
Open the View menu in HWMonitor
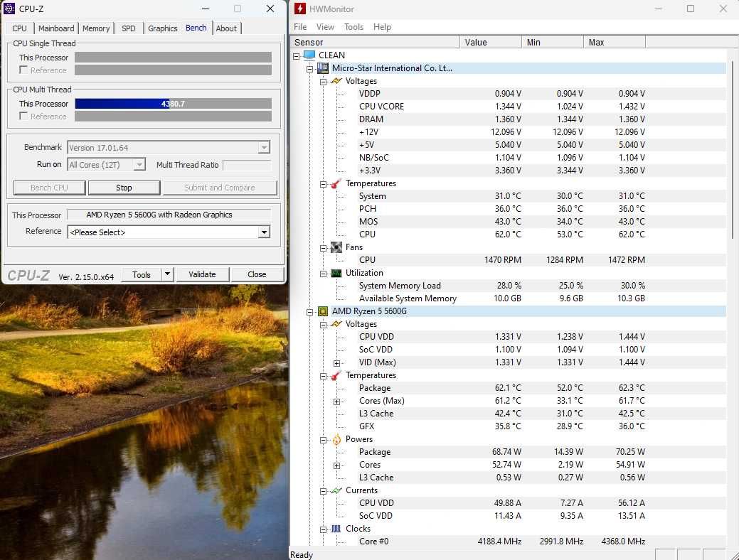click(x=325, y=27)
